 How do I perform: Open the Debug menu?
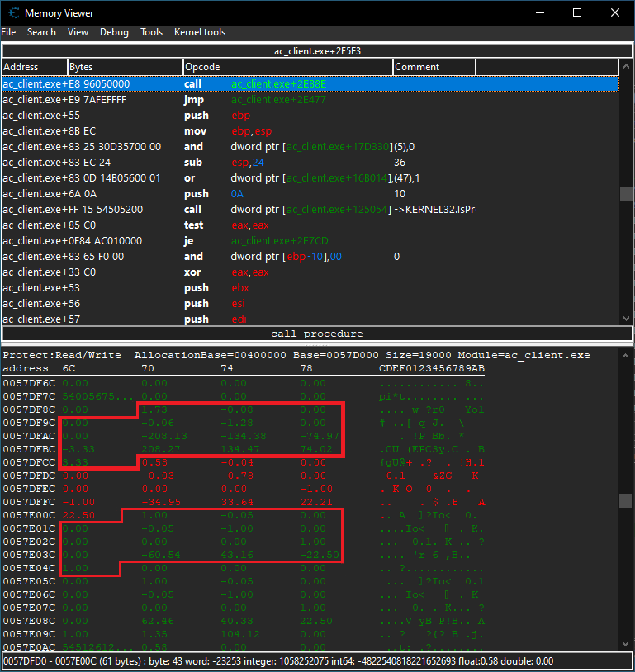(114, 32)
